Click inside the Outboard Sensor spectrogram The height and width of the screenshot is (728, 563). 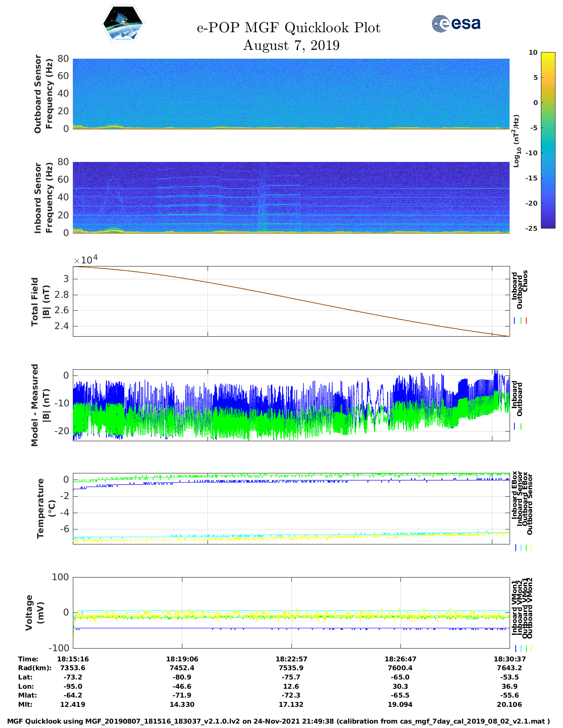click(291, 94)
